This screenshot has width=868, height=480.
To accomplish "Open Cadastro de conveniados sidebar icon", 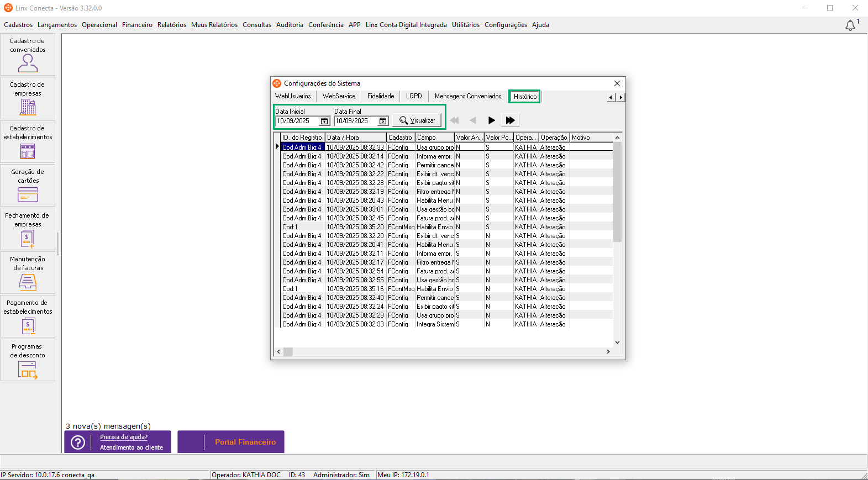I will tap(28, 55).
